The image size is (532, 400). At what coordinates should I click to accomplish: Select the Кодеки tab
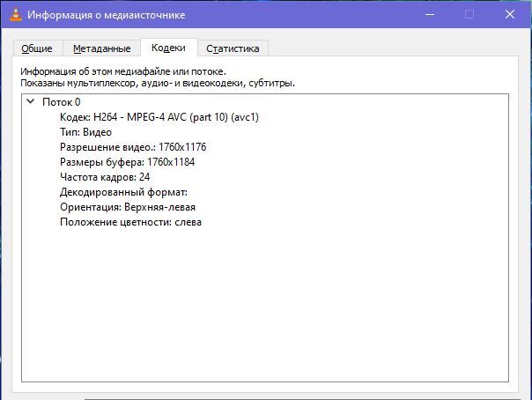pos(168,48)
